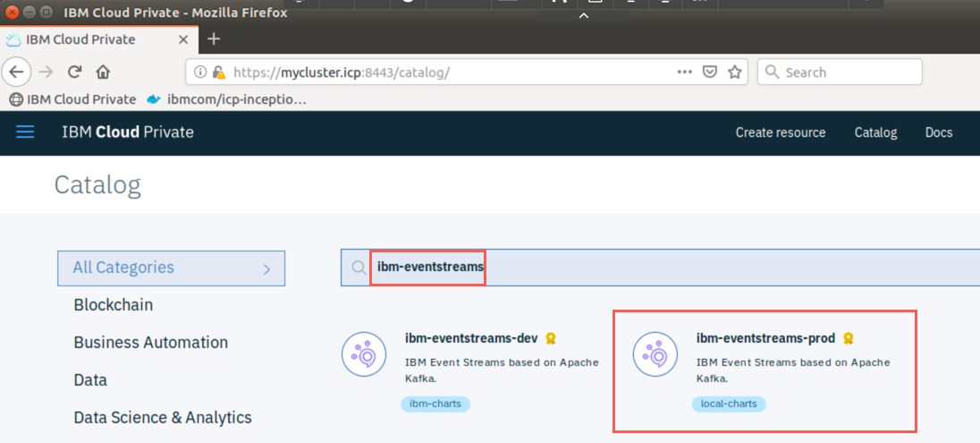The image size is (980, 443).
Task: Save page to Pocket icon
Action: (710, 72)
